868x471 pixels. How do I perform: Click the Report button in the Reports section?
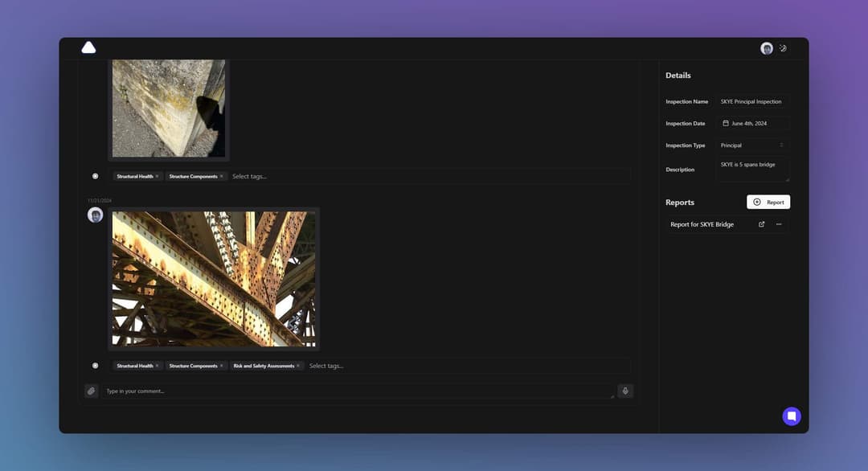[x=768, y=202]
